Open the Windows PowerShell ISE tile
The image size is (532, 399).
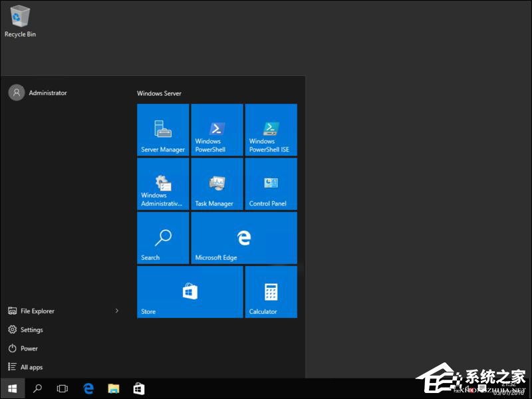pyautogui.click(x=271, y=129)
